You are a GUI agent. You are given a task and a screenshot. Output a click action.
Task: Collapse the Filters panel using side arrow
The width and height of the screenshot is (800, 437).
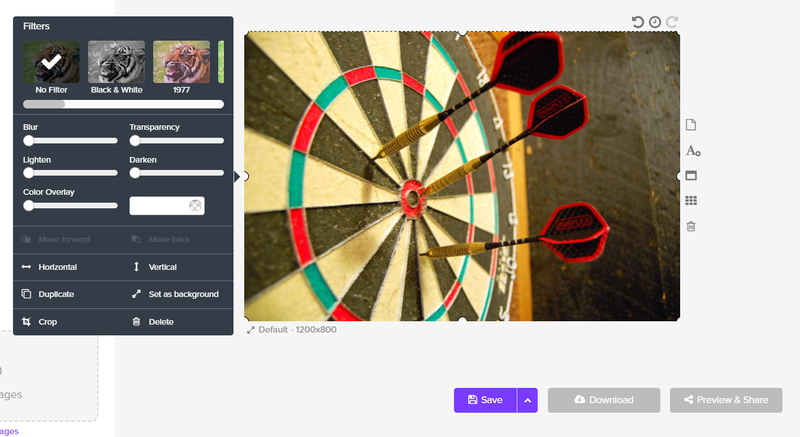(238, 177)
